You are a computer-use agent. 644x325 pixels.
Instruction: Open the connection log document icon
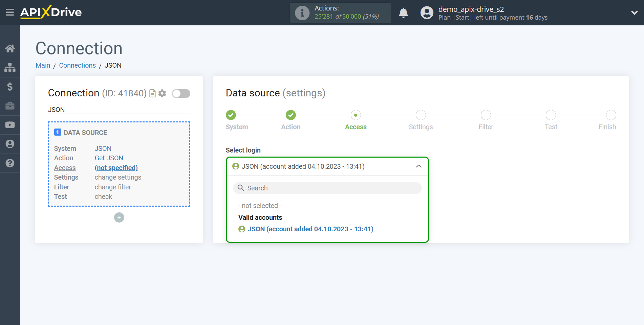[x=152, y=93]
